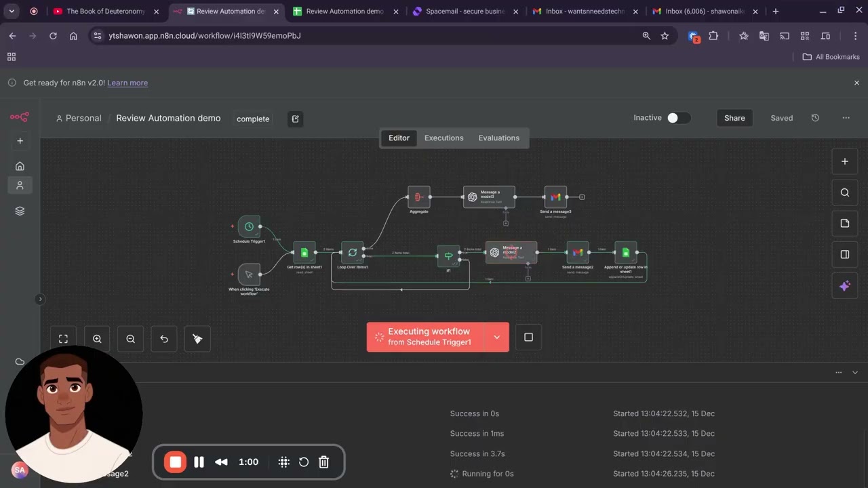This screenshot has width=868, height=488.
Task: Click the Executing workflow button
Action: (x=426, y=337)
